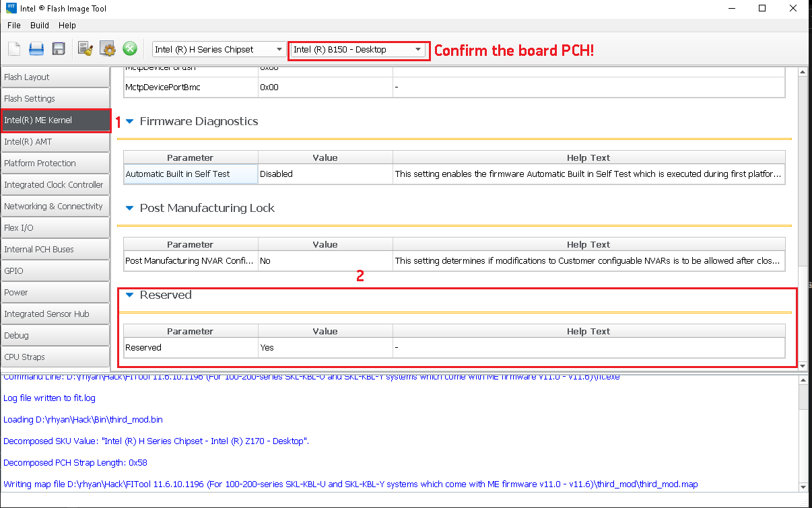Open the Help menu
This screenshot has height=508, width=812.
coord(67,26)
